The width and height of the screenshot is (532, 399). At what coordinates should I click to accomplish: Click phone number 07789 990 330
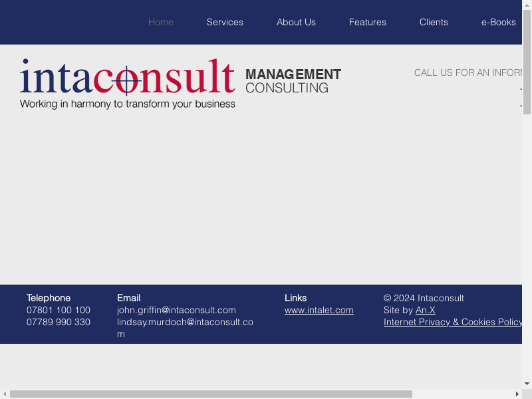(59, 322)
